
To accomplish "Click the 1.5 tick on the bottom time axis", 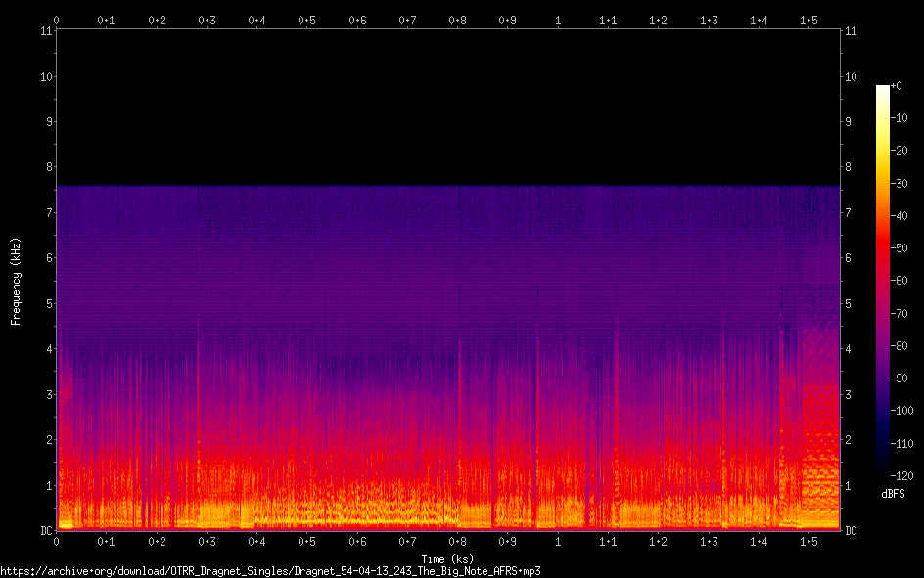I will 808,541.
